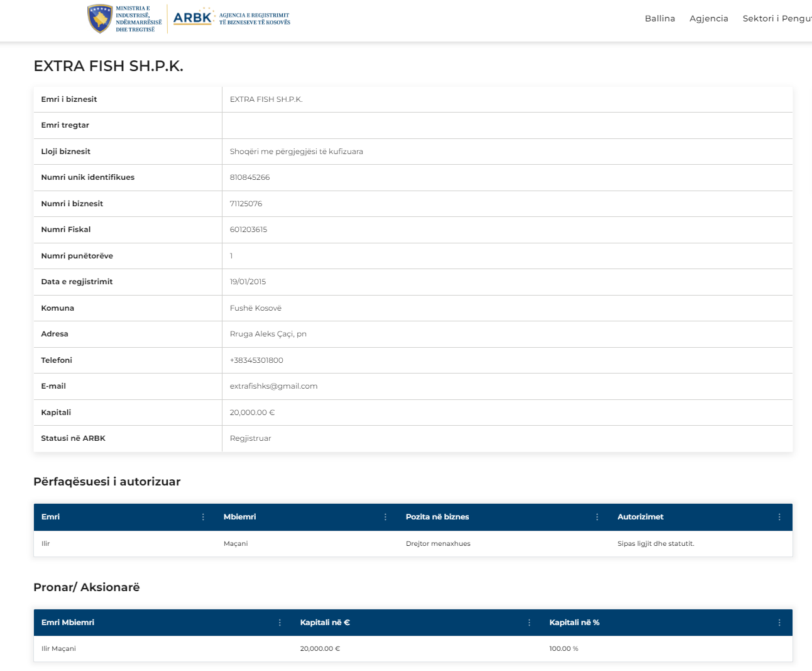Click registration date 19/01/2015
The height and width of the screenshot is (671, 812).
tap(248, 282)
